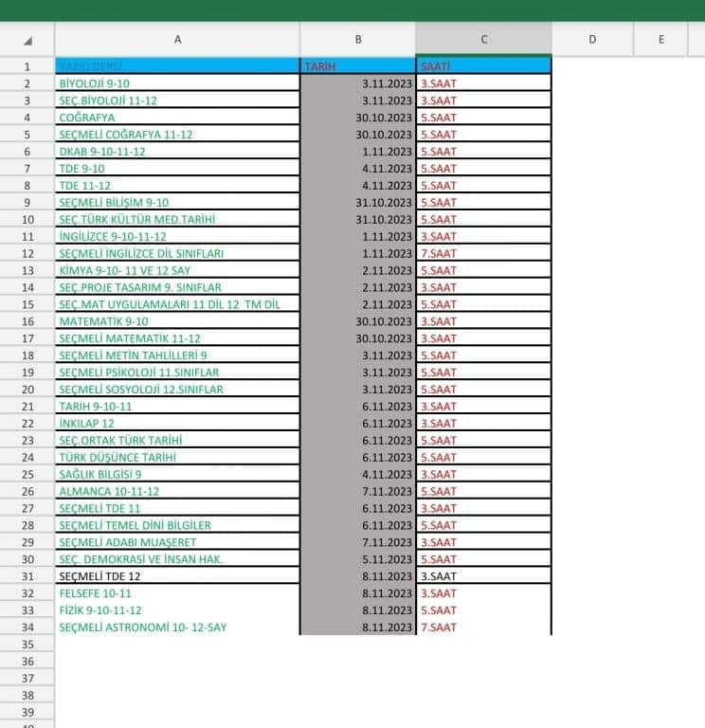Select row 35 header number
Image resolution: width=705 pixels, height=728 pixels.
27,644
